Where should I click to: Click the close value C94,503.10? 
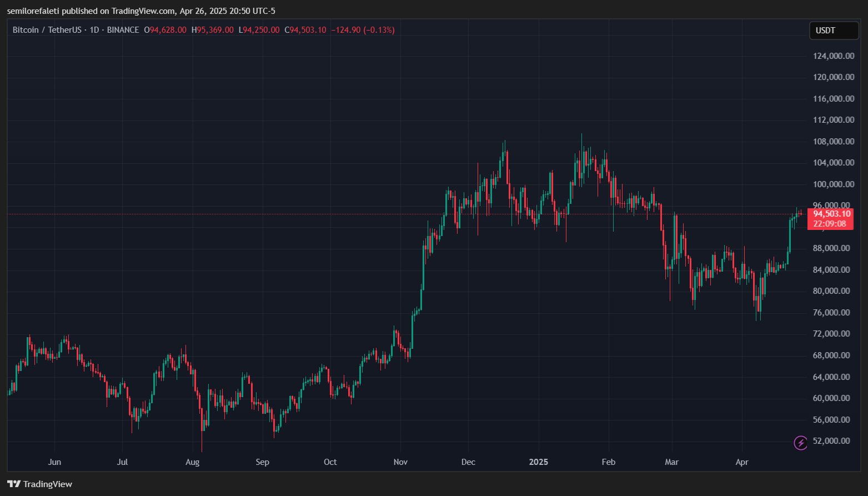[305, 30]
